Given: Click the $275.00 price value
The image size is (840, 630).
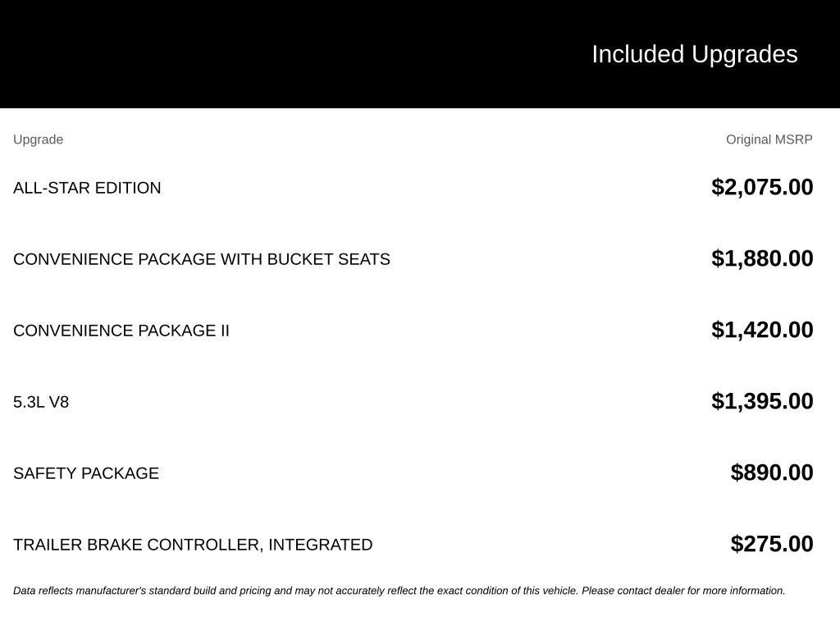Looking at the screenshot, I should (771, 544).
